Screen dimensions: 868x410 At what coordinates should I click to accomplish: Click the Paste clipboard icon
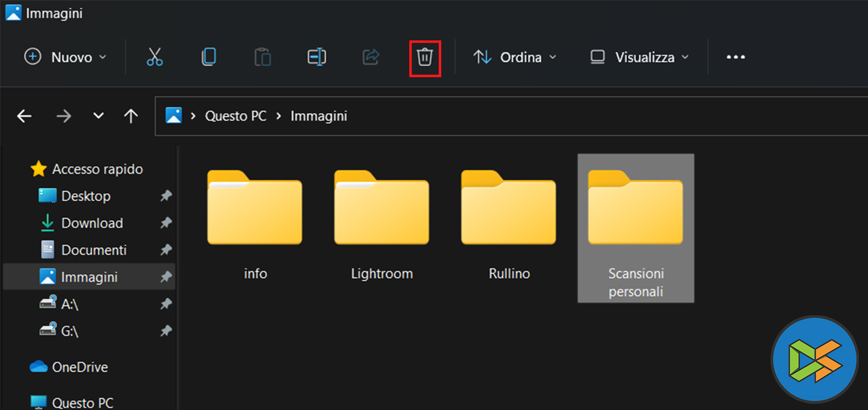coord(263,57)
